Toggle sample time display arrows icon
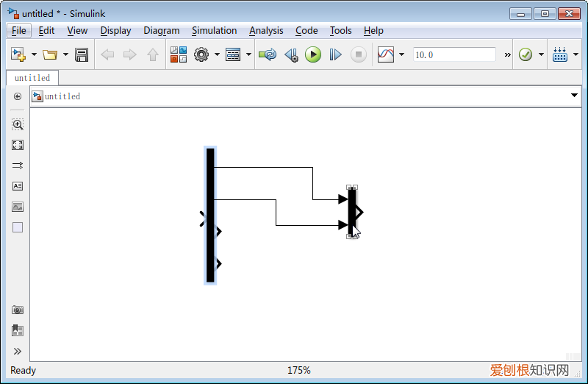This screenshot has height=384, width=588. (18, 166)
